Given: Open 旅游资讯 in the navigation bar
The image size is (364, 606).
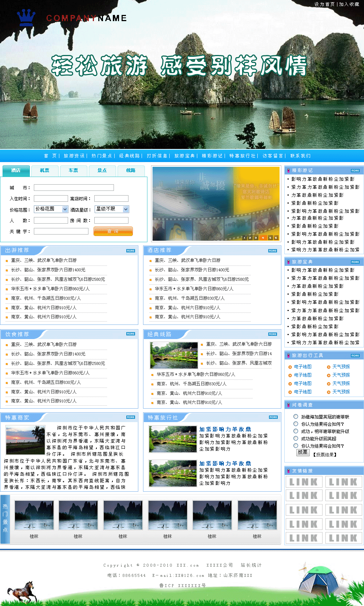Looking at the screenshot, I should click(74, 156).
